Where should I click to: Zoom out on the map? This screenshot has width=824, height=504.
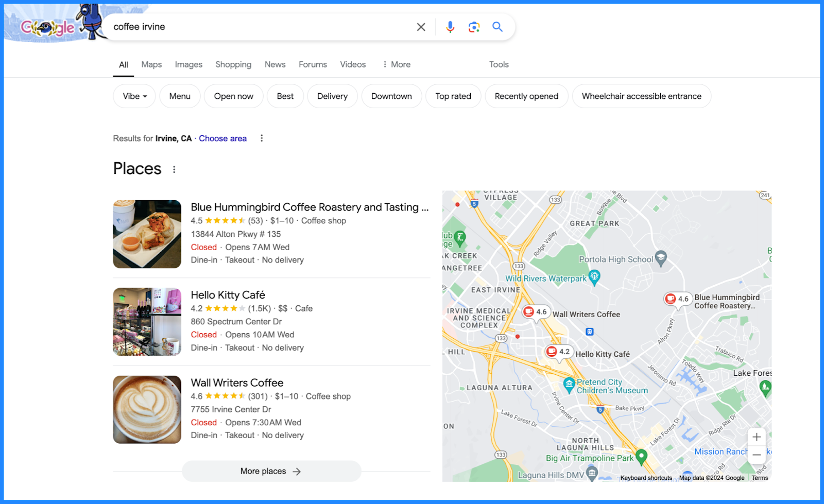tap(757, 455)
